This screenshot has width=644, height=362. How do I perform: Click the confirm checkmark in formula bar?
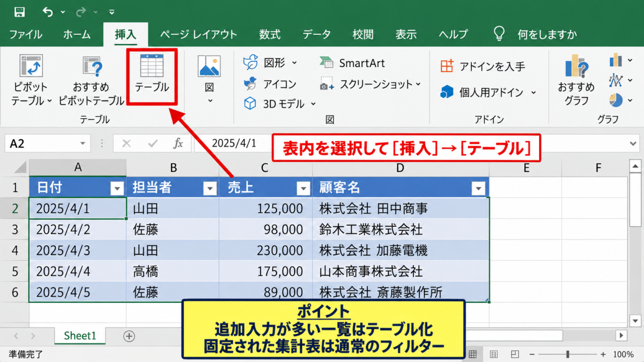click(x=153, y=144)
